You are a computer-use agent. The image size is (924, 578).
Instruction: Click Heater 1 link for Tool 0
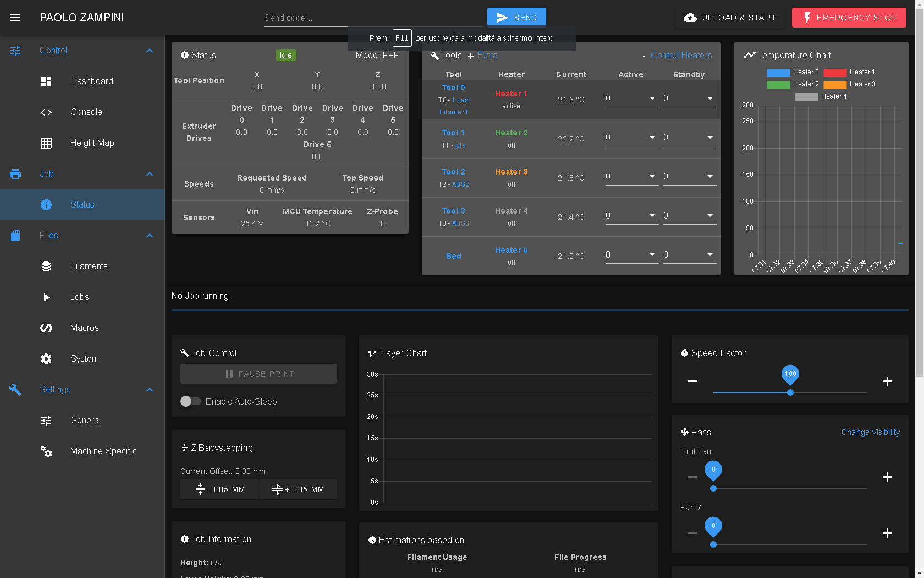[511, 94]
